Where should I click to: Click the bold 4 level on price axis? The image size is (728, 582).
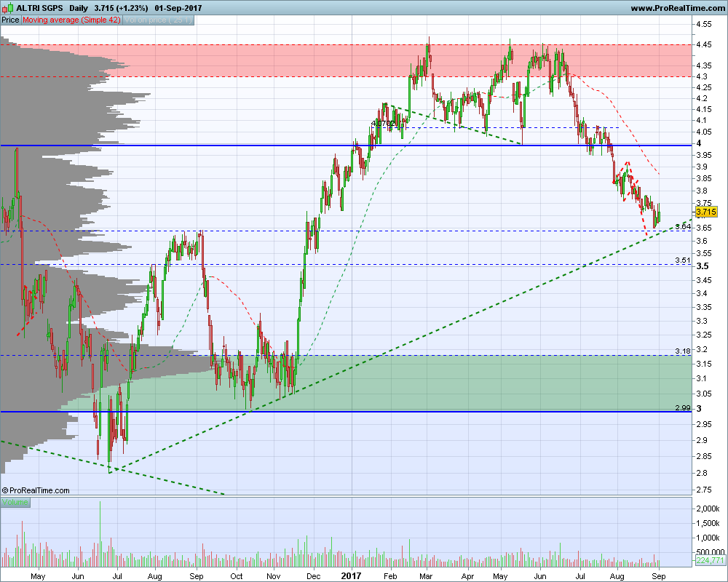[699, 143]
